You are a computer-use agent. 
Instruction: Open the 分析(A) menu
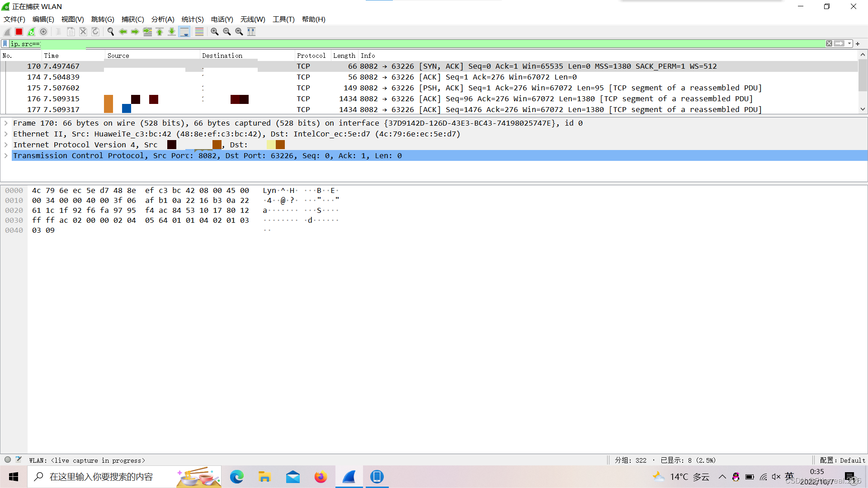click(x=162, y=19)
